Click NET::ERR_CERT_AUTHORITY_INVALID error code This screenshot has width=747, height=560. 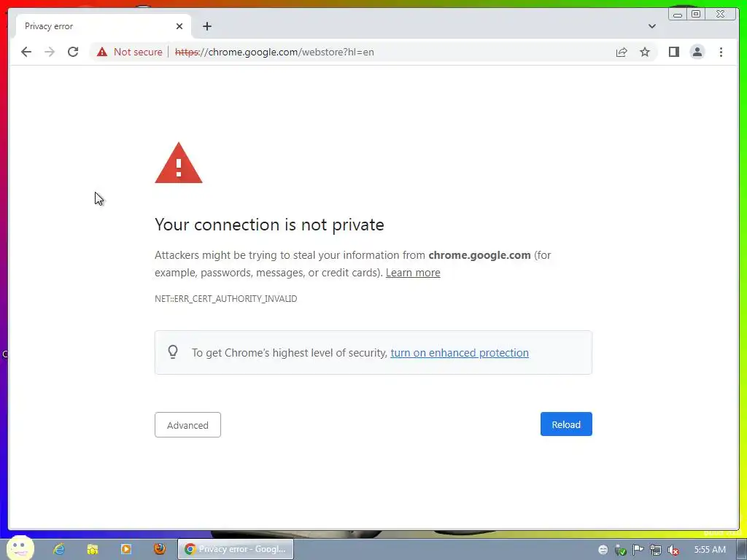point(226,298)
